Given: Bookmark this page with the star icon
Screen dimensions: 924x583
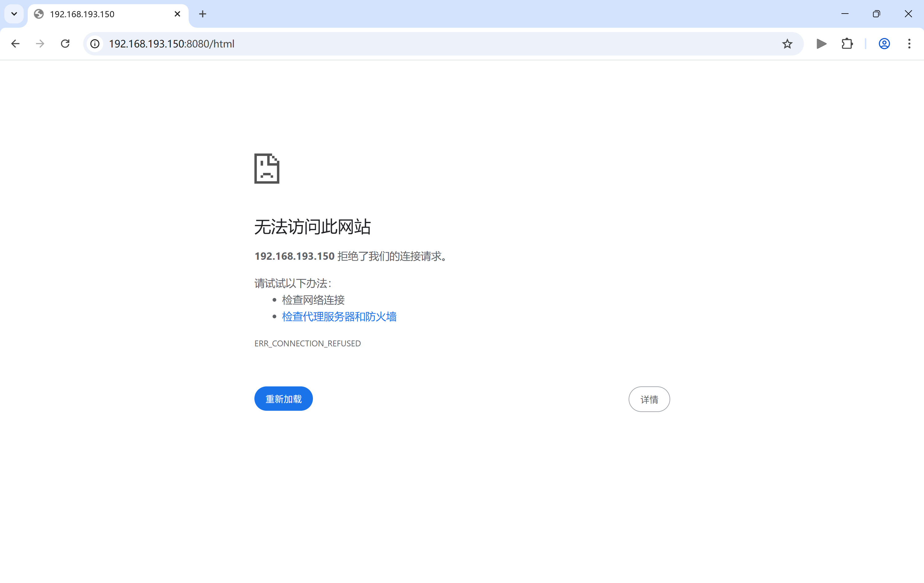Looking at the screenshot, I should pos(787,44).
